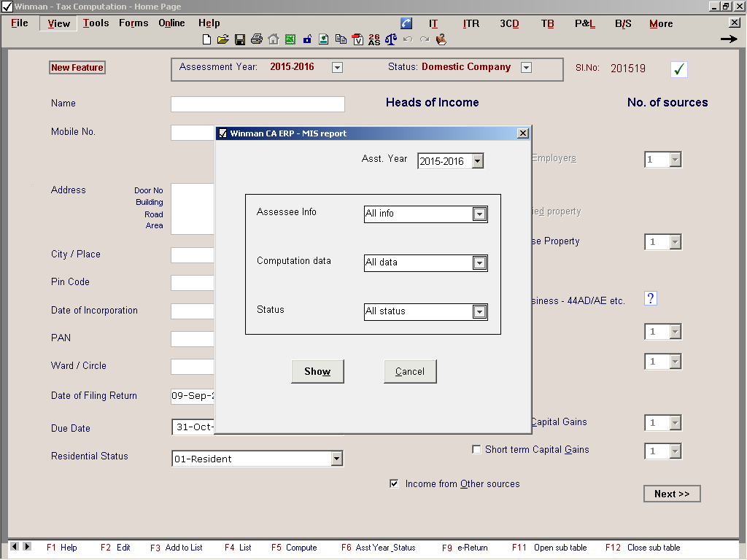Click the open folder toolbar icon

tap(223, 39)
